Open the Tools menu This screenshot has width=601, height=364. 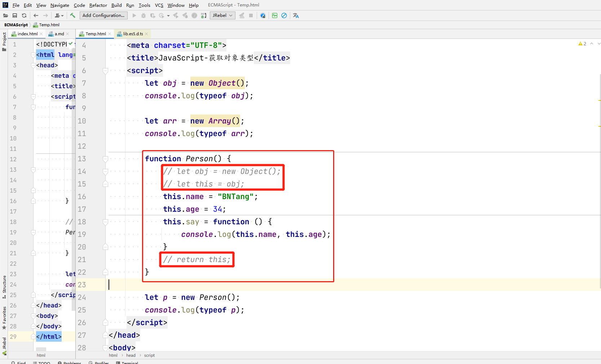point(144,5)
